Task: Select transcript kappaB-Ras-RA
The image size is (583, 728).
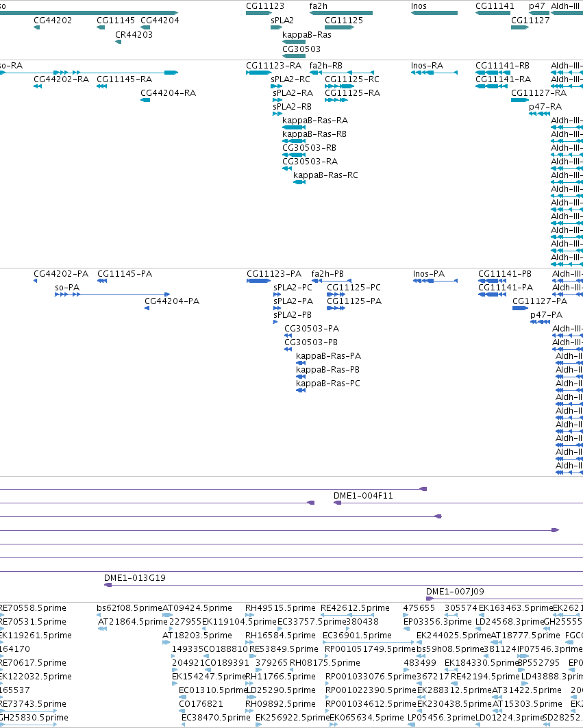Action: pyautogui.click(x=315, y=121)
